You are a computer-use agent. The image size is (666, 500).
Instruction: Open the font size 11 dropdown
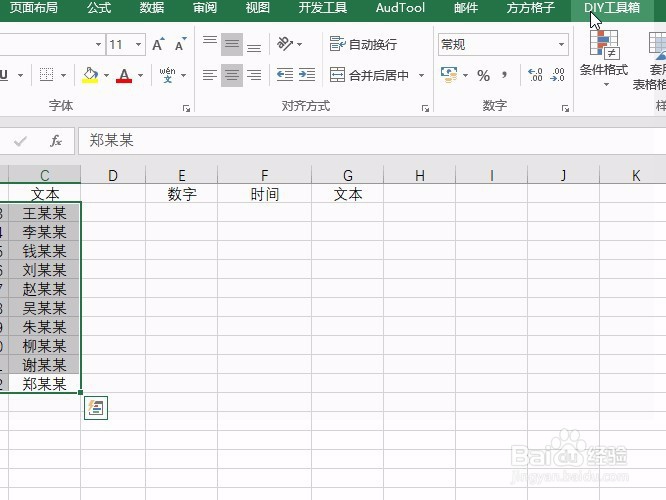(138, 44)
